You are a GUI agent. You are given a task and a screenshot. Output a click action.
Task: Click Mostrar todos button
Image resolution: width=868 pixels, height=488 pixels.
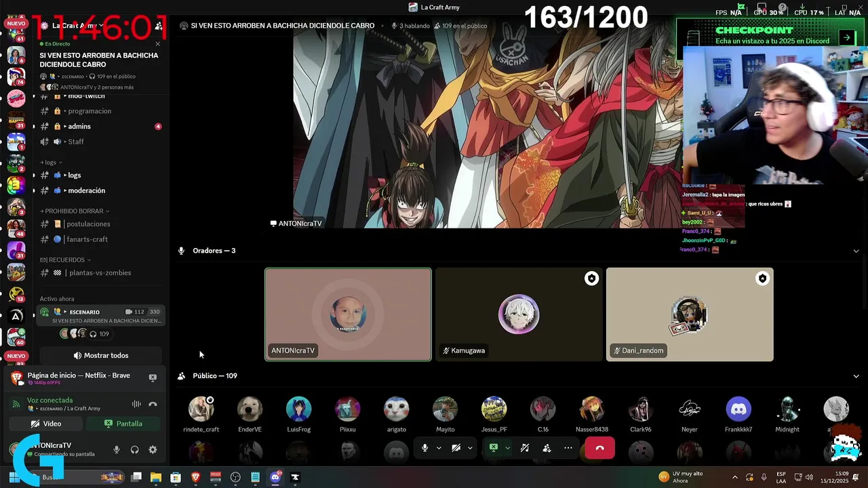100,355
